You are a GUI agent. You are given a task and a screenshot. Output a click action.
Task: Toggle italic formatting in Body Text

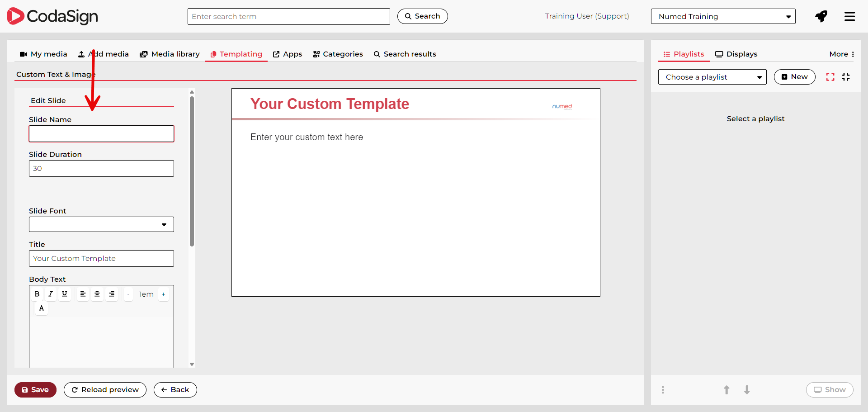pos(51,294)
